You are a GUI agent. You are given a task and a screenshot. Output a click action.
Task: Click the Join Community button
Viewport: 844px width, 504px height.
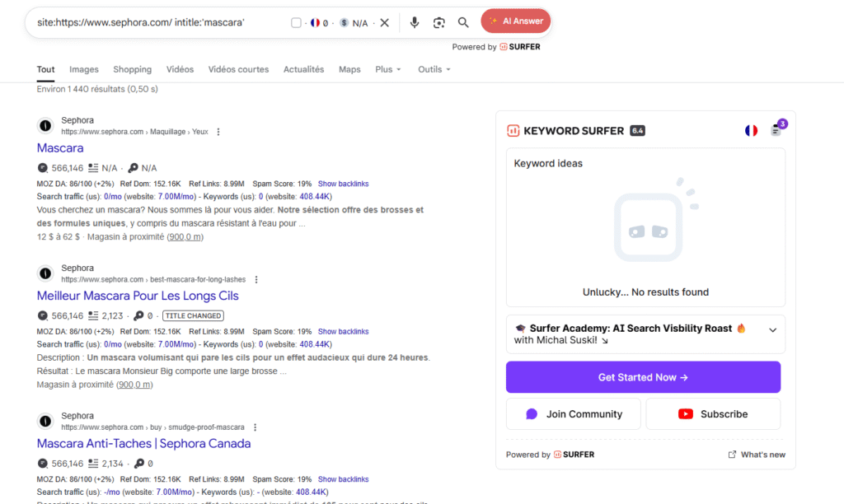[x=574, y=414]
